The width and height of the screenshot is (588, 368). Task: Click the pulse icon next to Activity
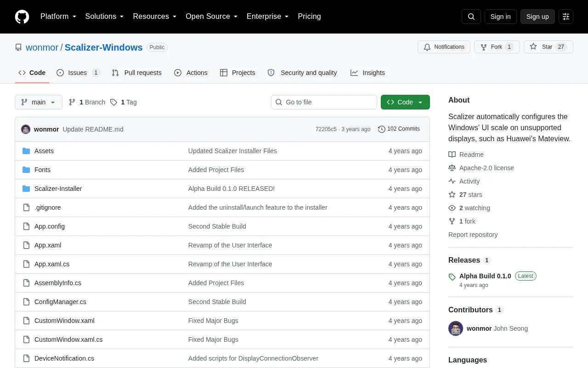(x=452, y=181)
